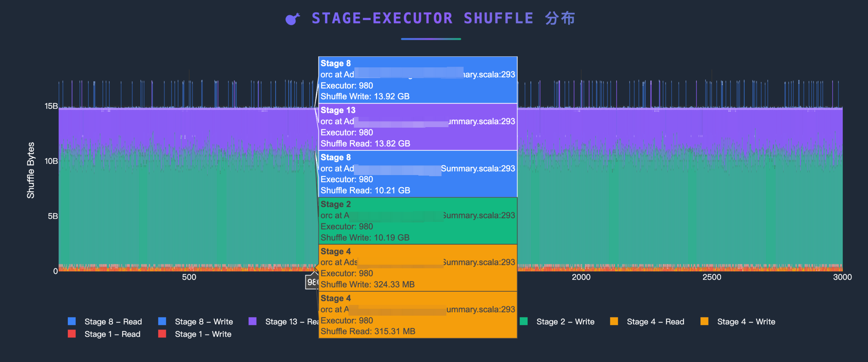Click the 3000 x-axis tick label
This screenshot has width=868, height=362.
[842, 277]
